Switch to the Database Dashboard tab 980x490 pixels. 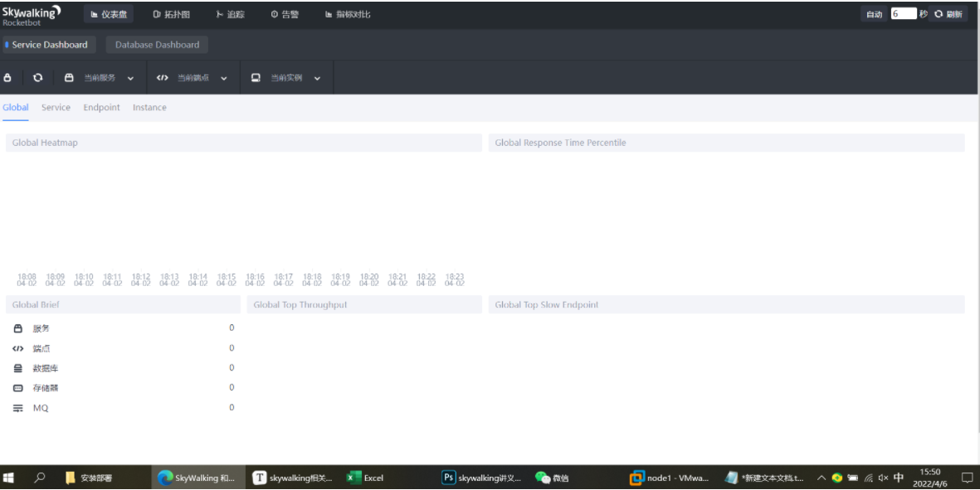click(x=157, y=44)
